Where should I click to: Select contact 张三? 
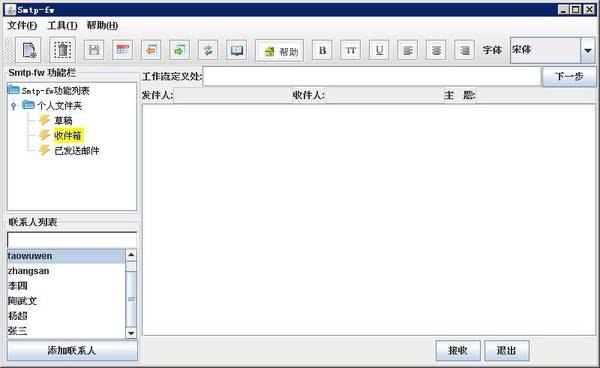click(66, 331)
